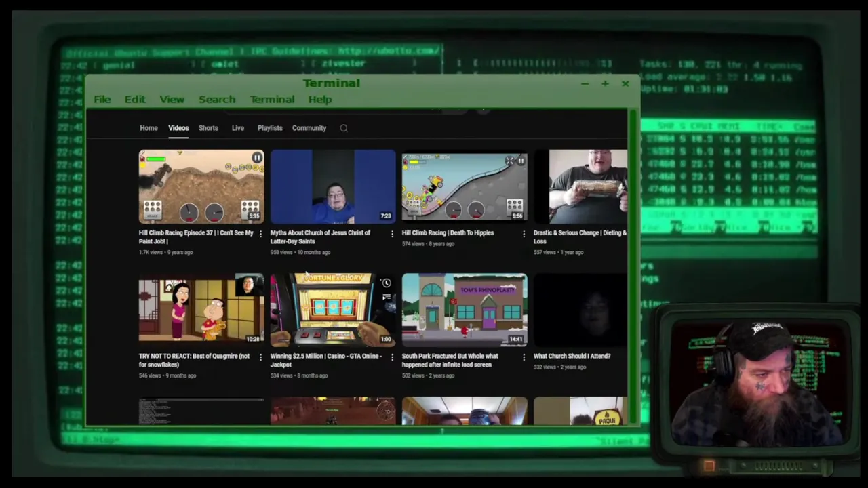868x488 pixels.
Task: Open the File menu in Terminal window
Action: [102, 100]
